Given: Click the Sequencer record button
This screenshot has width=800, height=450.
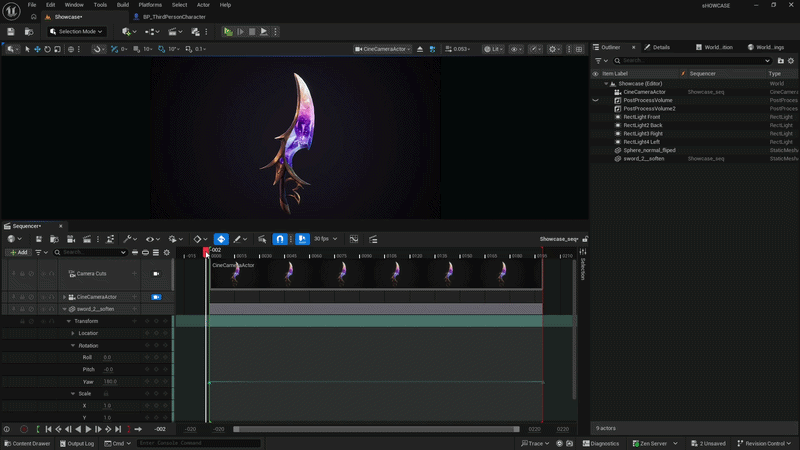Looking at the screenshot, I should tap(24, 430).
